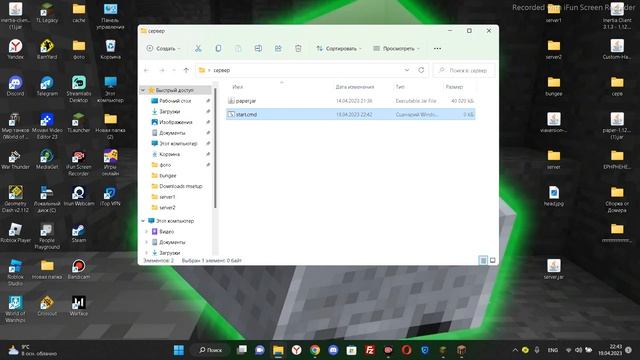Navigate back with the Back arrow

[x=147, y=70]
